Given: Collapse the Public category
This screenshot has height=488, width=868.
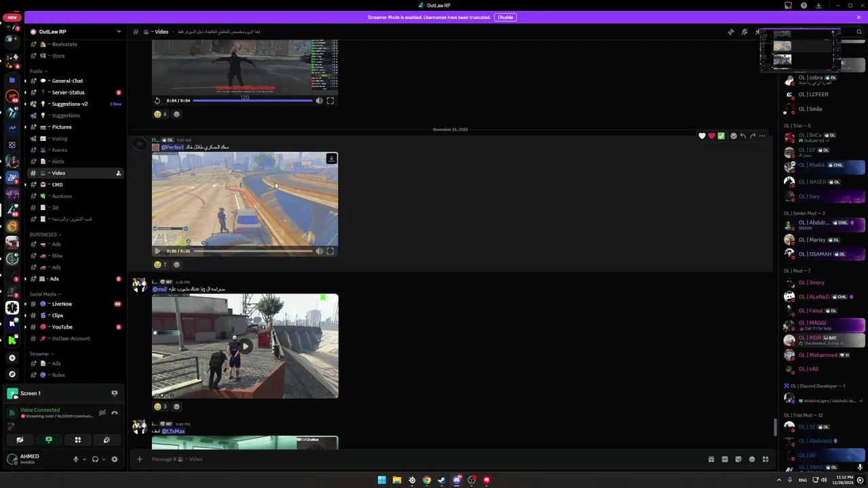Looking at the screenshot, I should [38, 71].
